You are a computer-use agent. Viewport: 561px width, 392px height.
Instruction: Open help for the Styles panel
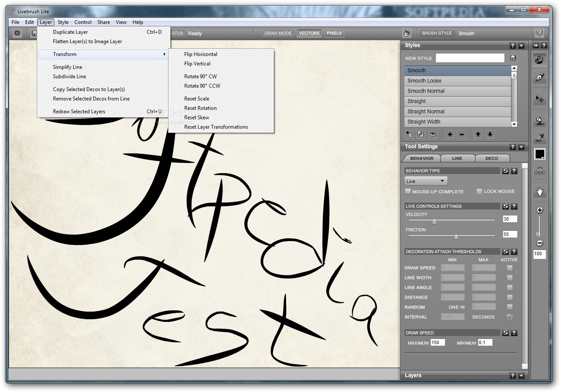point(513,46)
